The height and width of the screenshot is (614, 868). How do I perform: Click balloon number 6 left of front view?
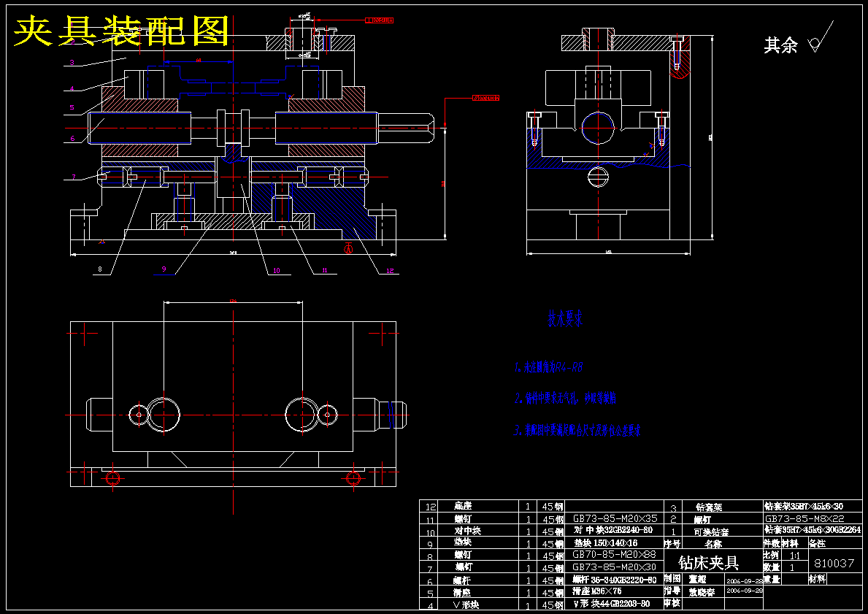point(72,139)
